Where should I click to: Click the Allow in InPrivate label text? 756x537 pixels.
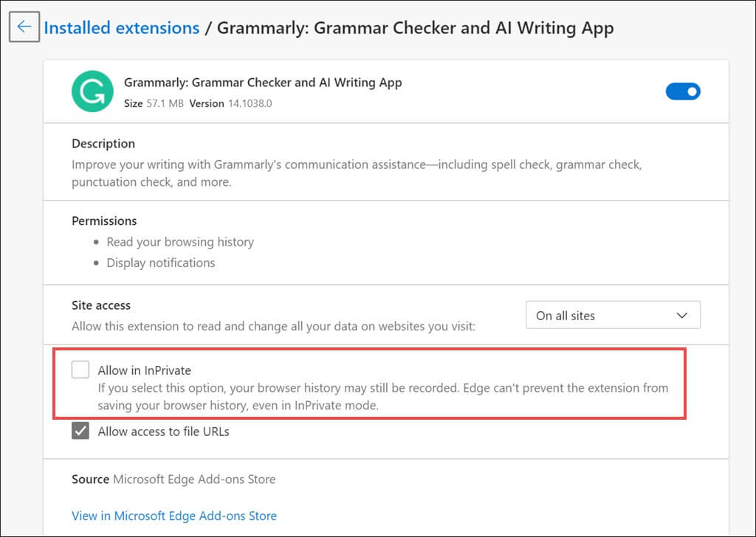coord(144,370)
